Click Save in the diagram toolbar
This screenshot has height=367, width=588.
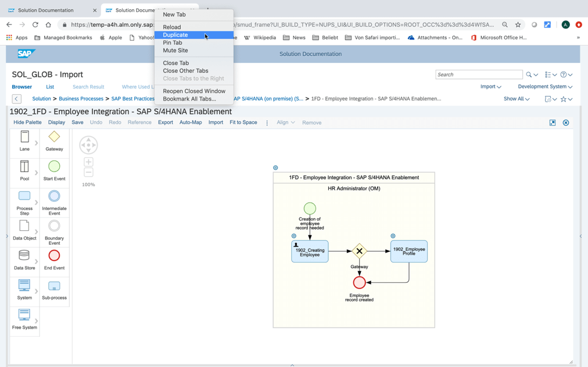(77, 122)
